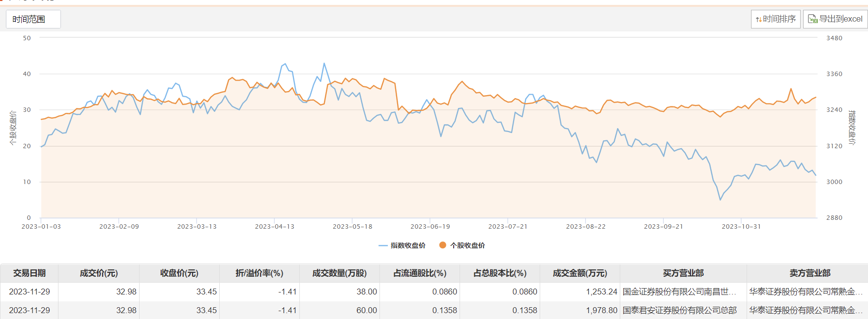Viewport: 868px width, 319px height.
Task: Toggle the 个股收盘价 legend series
Action: click(462, 245)
